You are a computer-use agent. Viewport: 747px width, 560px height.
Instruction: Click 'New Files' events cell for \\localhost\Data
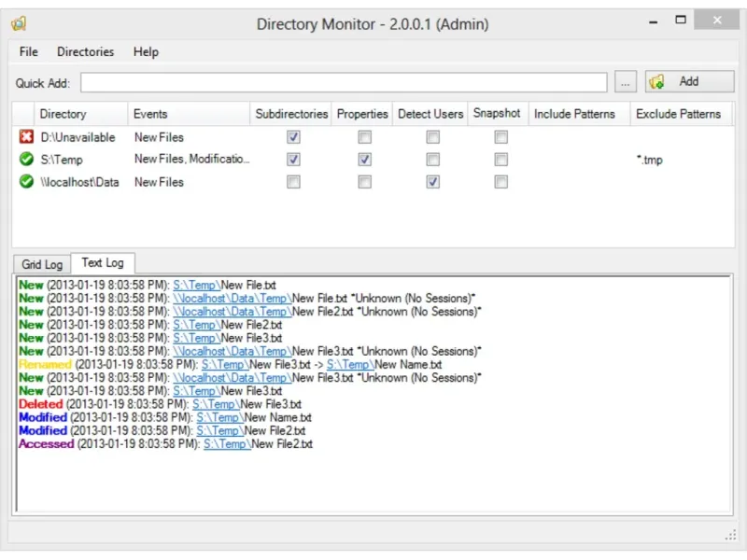(159, 182)
